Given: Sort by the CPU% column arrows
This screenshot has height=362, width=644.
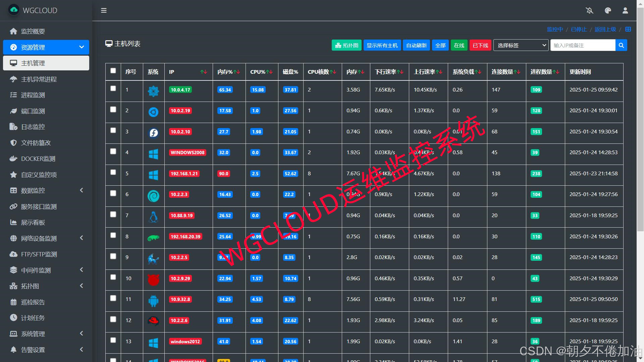Looking at the screenshot, I should 270,72.
